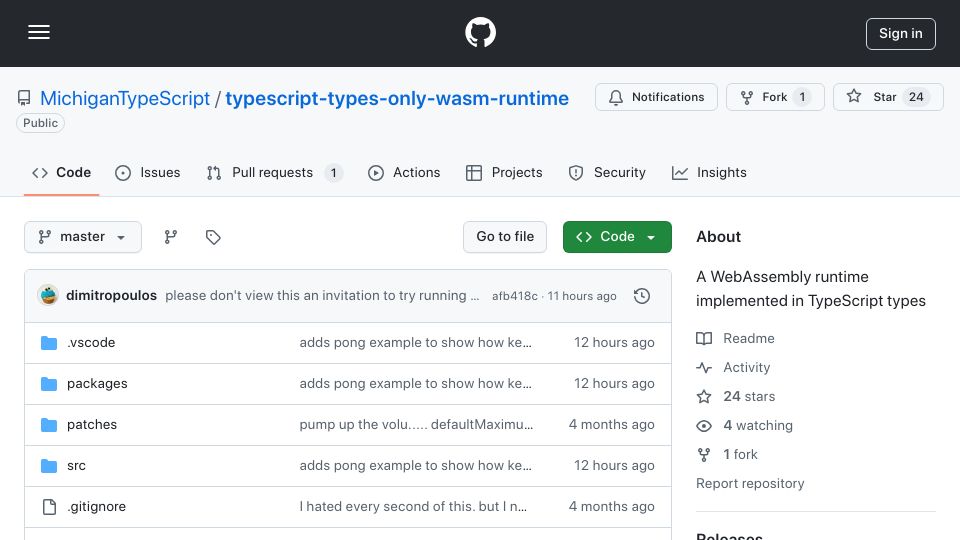Click the fork icon beside 1 fork
960x540 pixels.
[704, 454]
